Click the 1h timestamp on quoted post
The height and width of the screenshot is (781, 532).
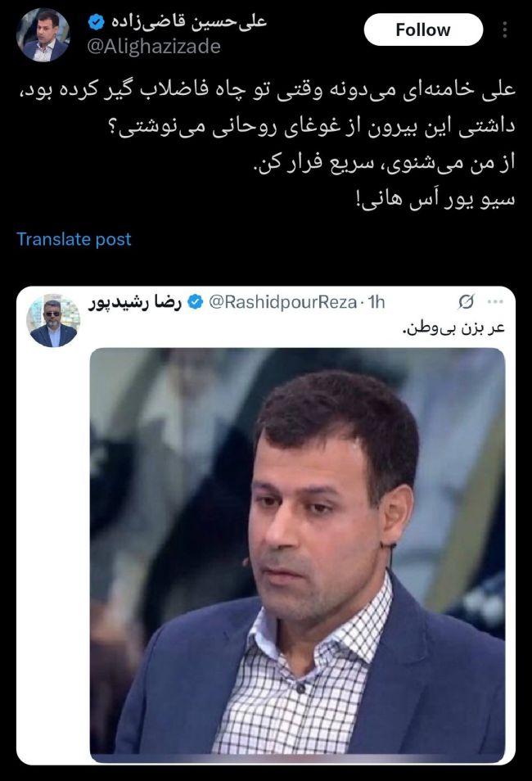(x=376, y=302)
